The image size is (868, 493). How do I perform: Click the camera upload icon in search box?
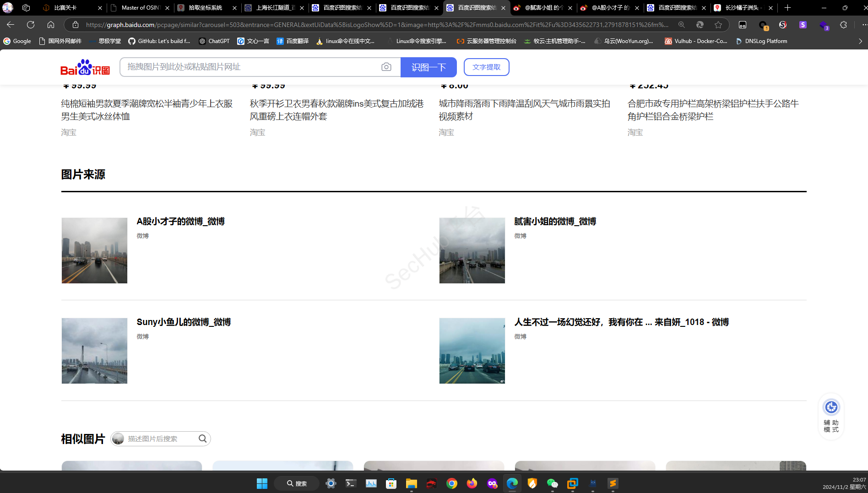click(386, 67)
